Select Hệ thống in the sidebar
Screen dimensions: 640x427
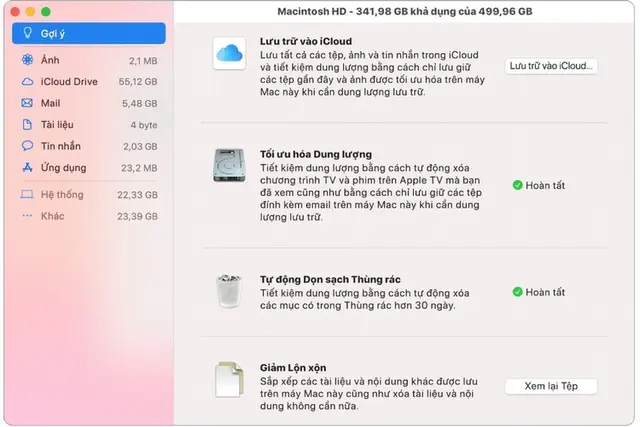(x=89, y=194)
